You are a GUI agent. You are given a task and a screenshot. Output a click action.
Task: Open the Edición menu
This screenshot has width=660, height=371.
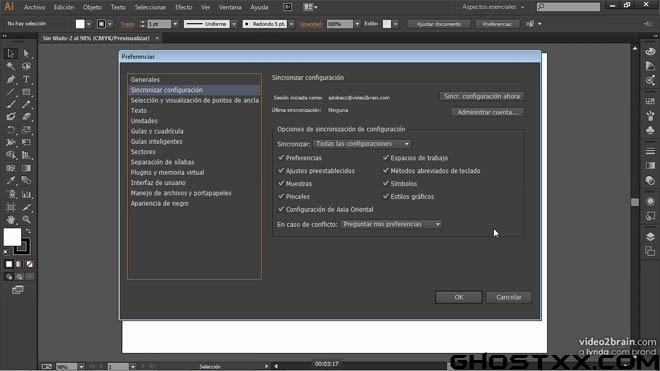coord(64,7)
